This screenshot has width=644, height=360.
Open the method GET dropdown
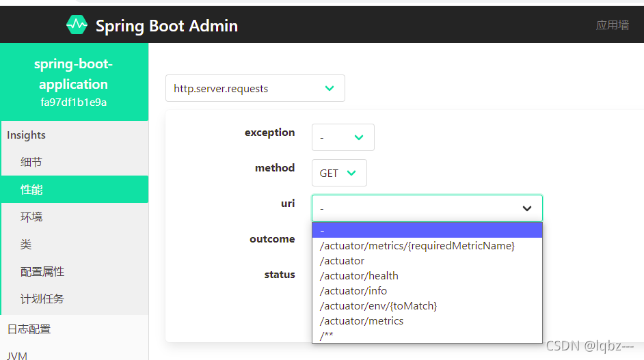(339, 174)
